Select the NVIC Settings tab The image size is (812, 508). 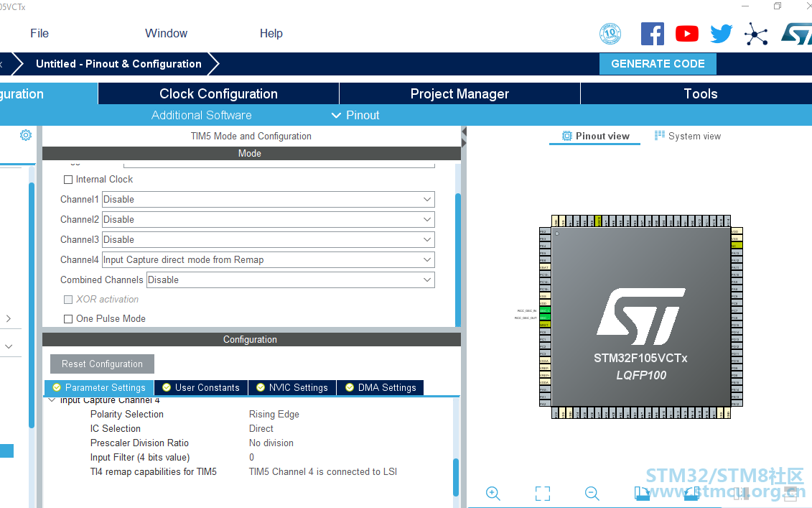293,388
